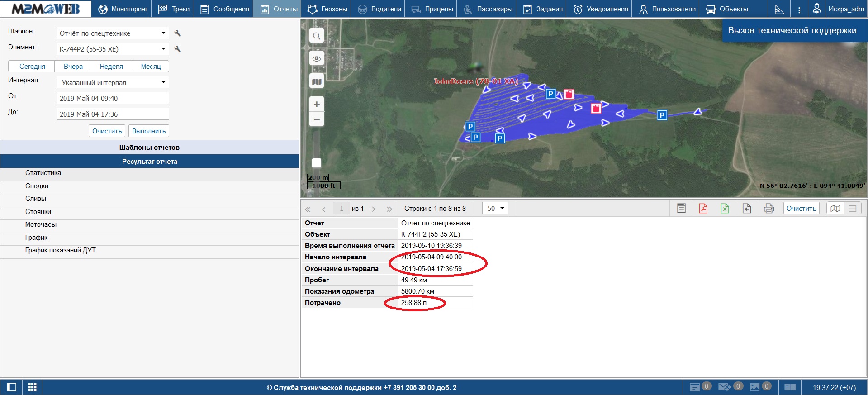The width and height of the screenshot is (868, 395).
Task: Print the report result
Action: [x=768, y=209]
